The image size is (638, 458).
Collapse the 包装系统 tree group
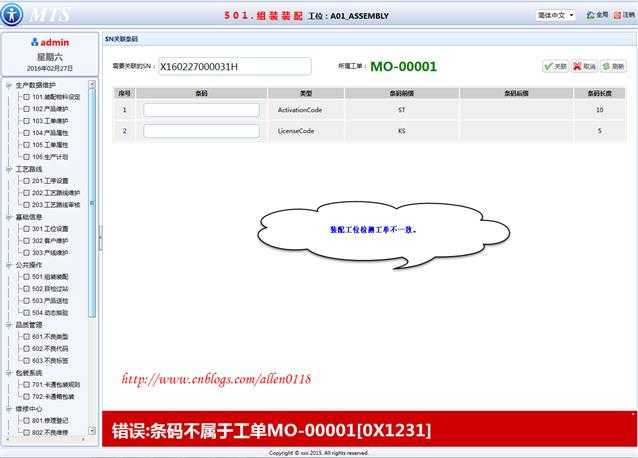(x=9, y=373)
